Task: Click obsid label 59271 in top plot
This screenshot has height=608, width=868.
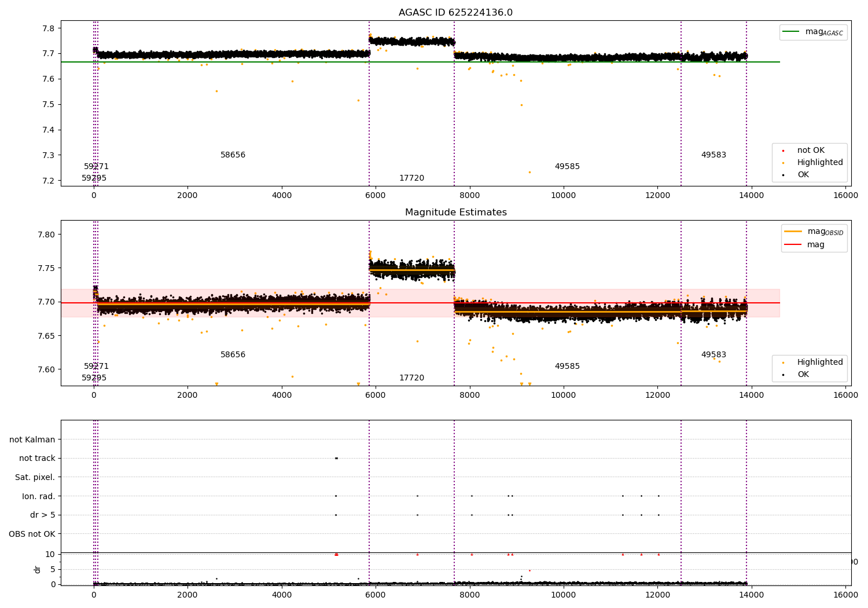Action: 96,167
